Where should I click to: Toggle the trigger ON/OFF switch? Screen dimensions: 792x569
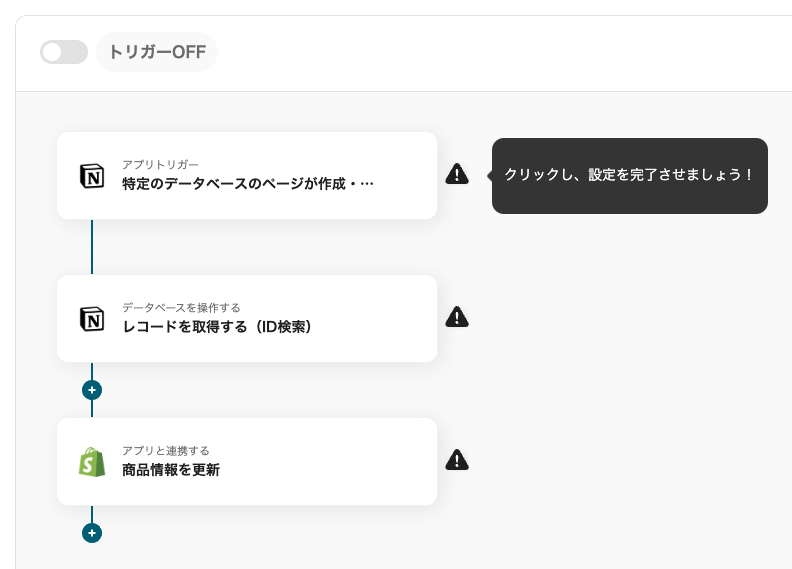pyautogui.click(x=64, y=52)
